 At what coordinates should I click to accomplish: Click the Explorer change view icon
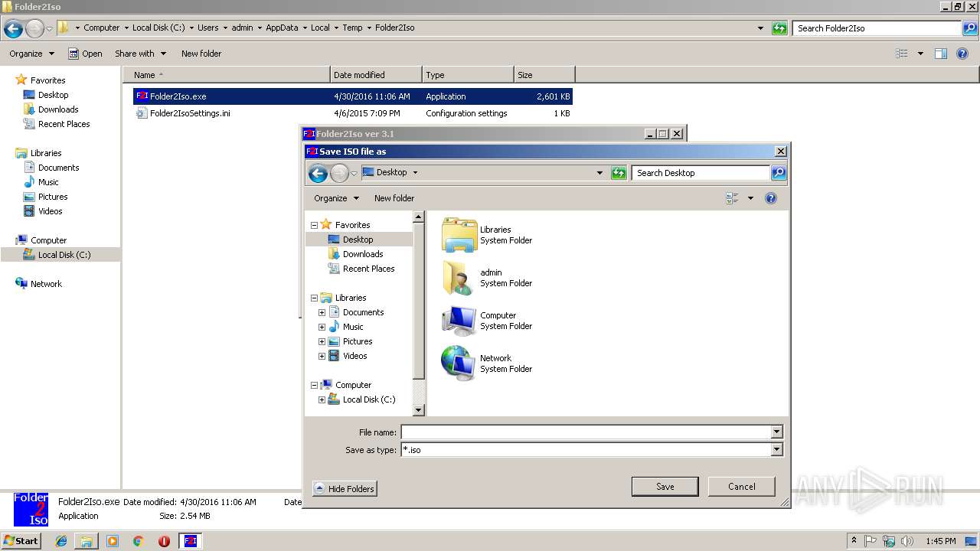902,54
